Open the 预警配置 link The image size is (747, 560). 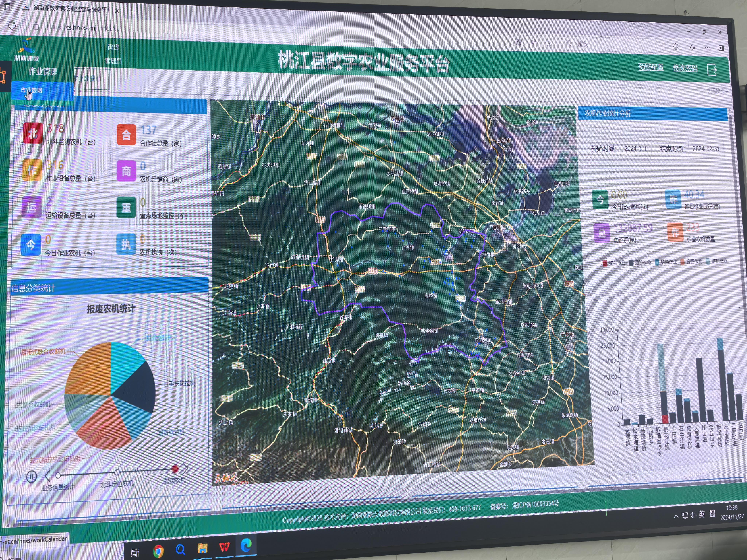[x=651, y=67]
